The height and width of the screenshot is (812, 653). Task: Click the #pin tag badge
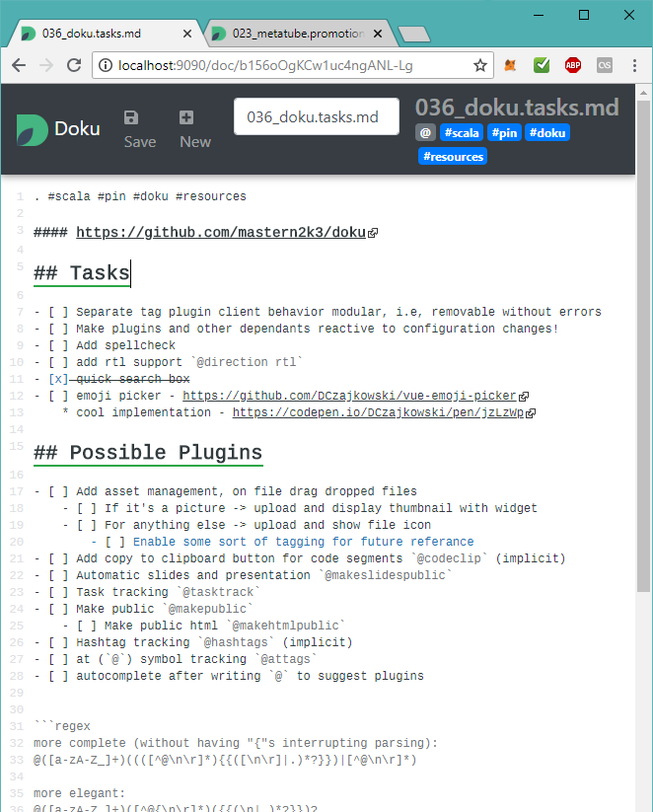(504, 132)
